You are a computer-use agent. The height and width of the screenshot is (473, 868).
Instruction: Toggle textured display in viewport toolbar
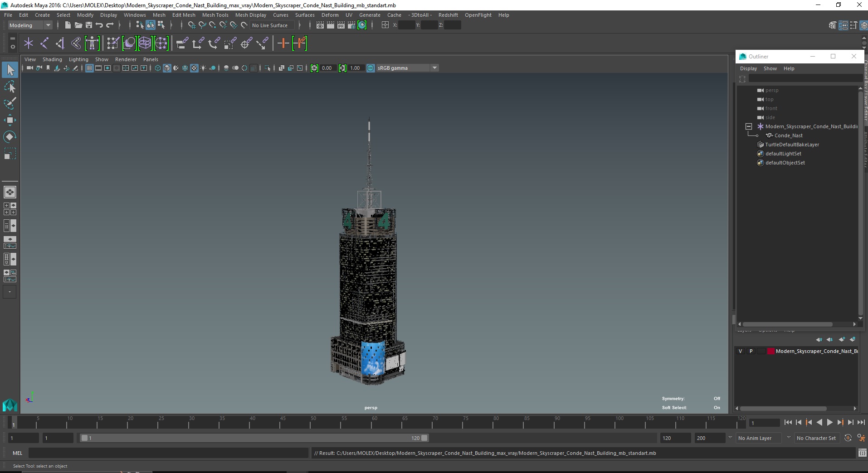point(194,68)
